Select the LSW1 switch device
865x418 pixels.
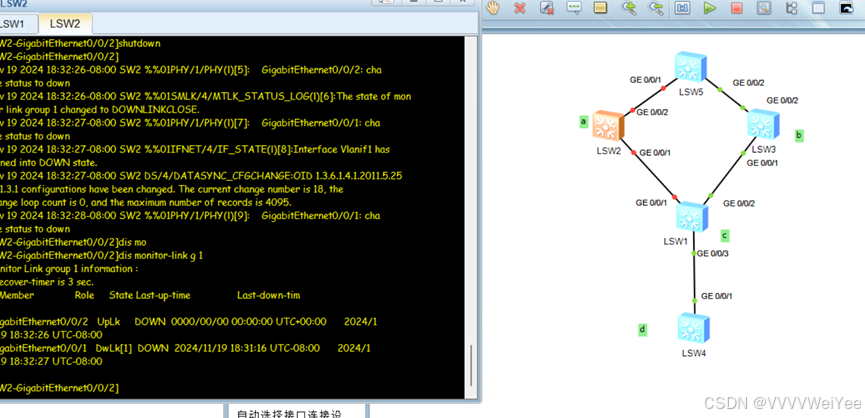(x=692, y=216)
